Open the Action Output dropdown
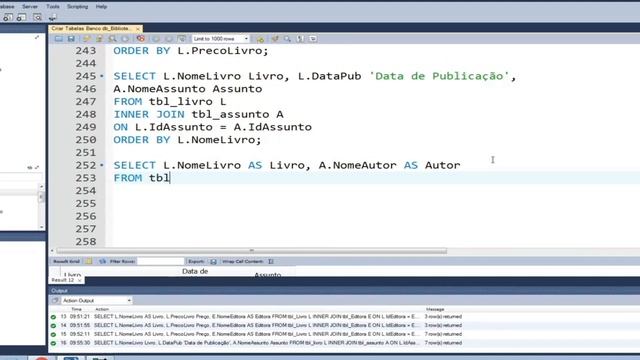The height and width of the screenshot is (360, 640). pyautogui.click(x=96, y=300)
